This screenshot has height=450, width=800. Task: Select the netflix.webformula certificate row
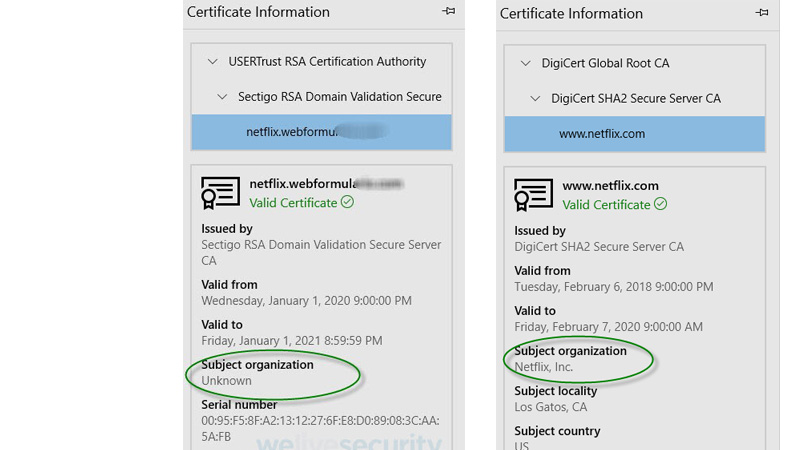(321, 132)
